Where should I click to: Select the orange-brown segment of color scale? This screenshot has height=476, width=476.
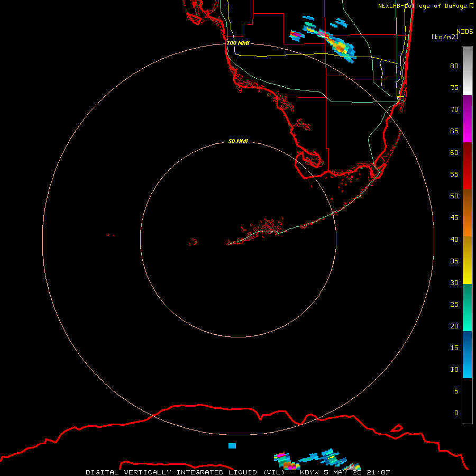(x=467, y=213)
